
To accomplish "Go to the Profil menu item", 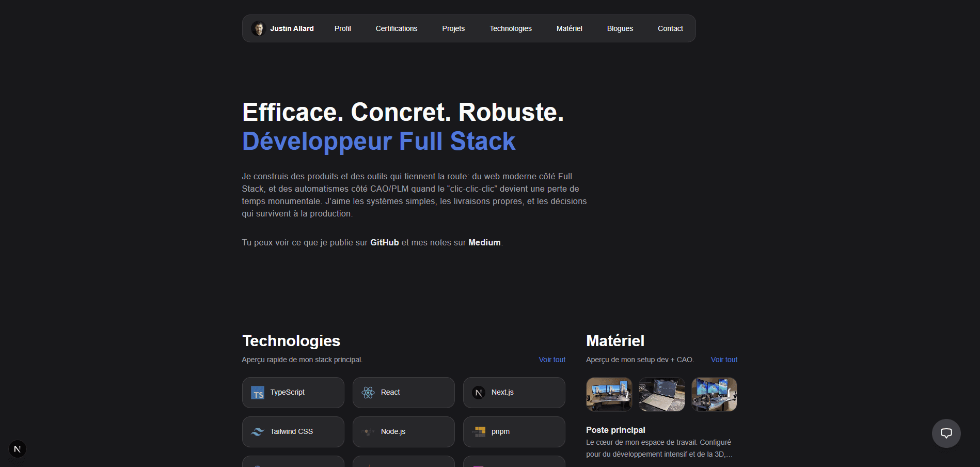I will tap(342, 28).
